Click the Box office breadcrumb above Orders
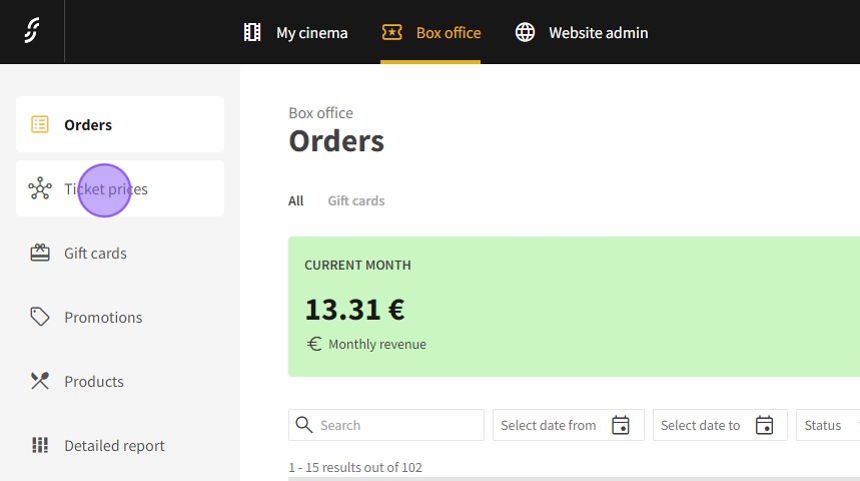This screenshot has width=860, height=481. 320,113
